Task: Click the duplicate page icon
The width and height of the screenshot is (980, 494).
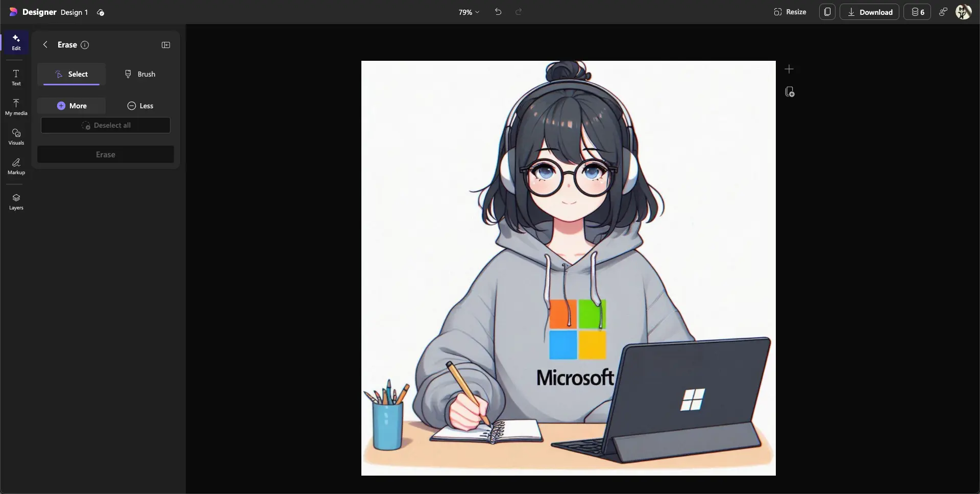Action: pyautogui.click(x=790, y=92)
